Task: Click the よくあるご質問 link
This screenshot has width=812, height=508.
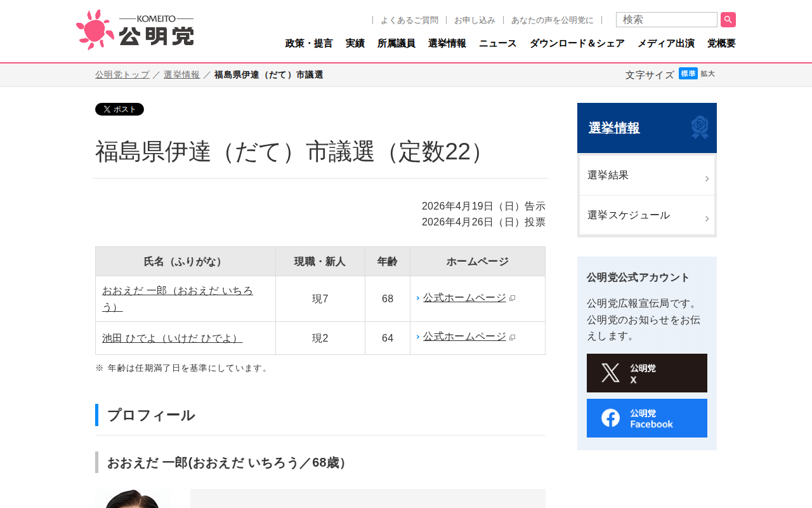Action: [409, 20]
